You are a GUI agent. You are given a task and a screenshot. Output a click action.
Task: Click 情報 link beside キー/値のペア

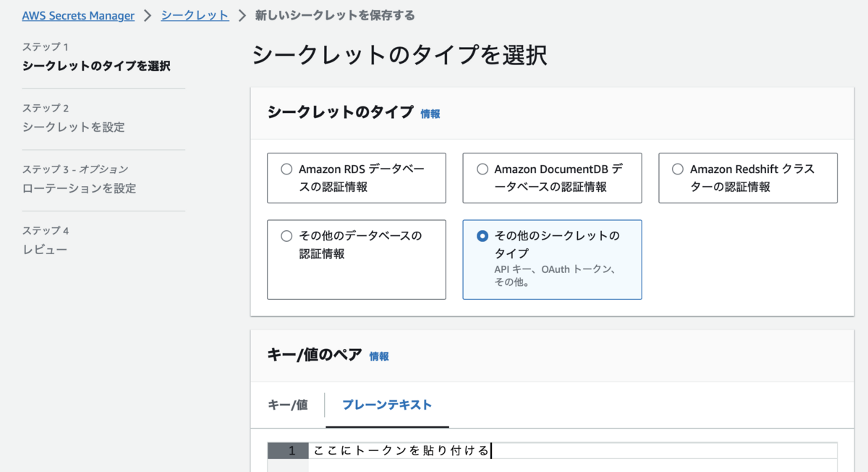coord(379,356)
